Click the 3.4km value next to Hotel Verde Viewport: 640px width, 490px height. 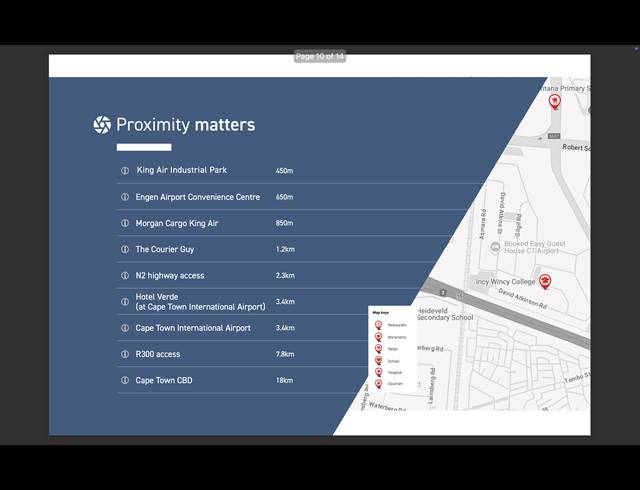[x=285, y=302]
